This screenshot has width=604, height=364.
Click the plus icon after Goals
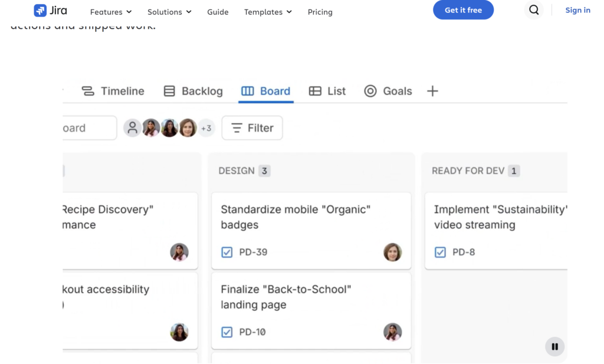coord(432,91)
